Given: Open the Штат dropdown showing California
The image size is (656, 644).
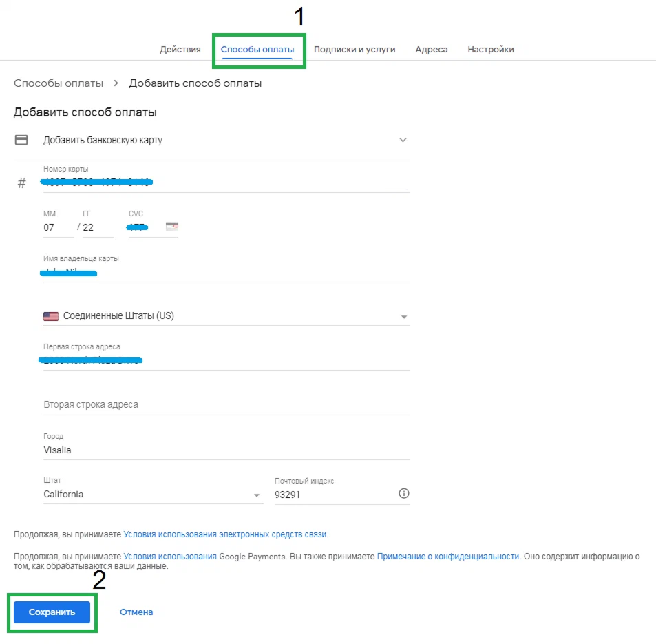Looking at the screenshot, I should (256, 494).
